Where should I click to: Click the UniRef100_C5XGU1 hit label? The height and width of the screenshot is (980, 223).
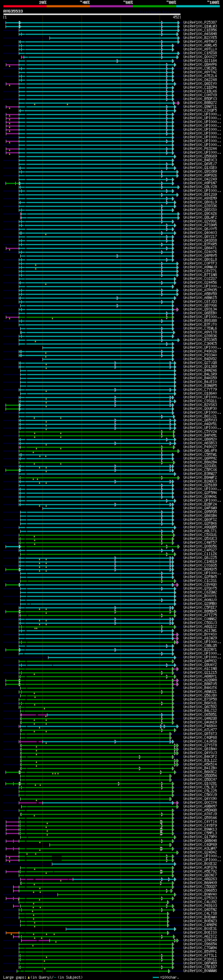coord(200,535)
